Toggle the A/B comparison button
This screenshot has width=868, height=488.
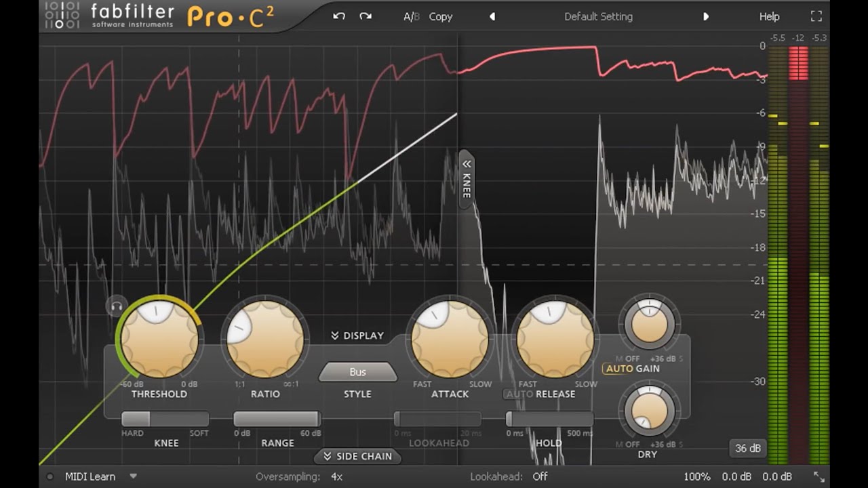coord(412,16)
